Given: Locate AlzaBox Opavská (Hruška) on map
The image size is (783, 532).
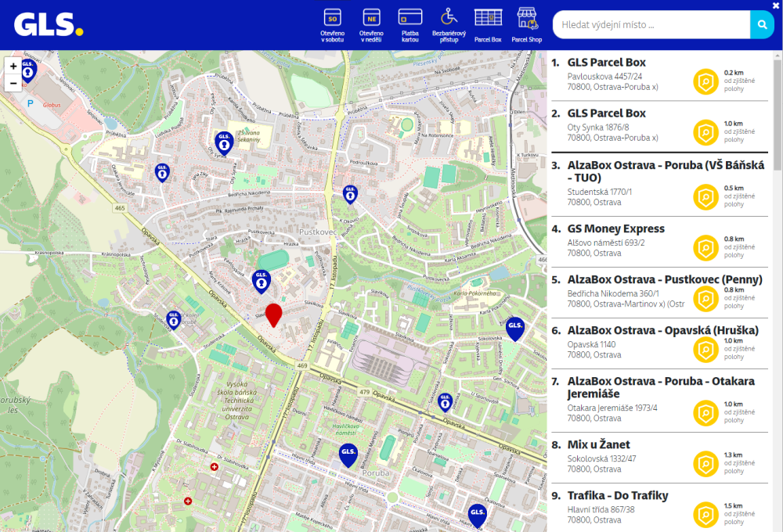Looking at the screenshot, I should (x=705, y=350).
